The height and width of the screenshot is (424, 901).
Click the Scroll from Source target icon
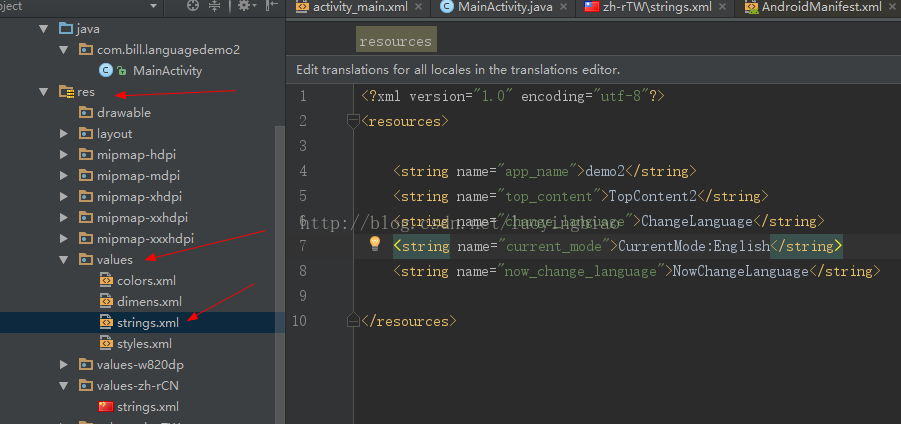pos(193,6)
